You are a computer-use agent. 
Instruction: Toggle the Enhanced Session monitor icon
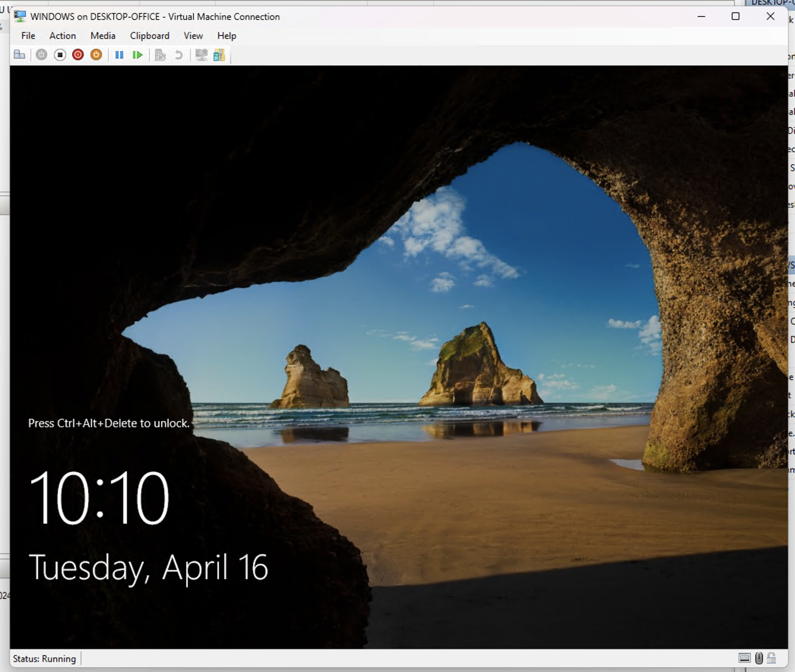pos(201,55)
